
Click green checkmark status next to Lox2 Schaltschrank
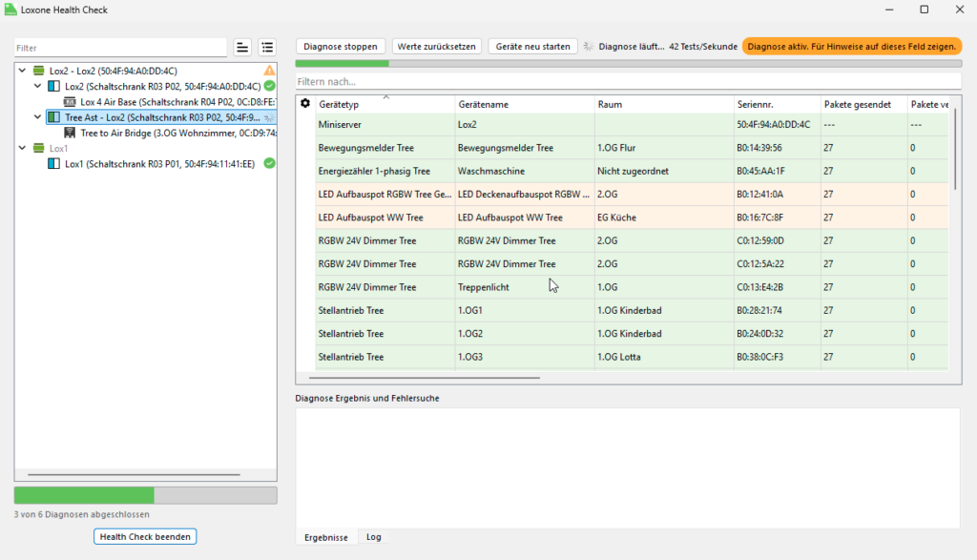[x=269, y=86]
